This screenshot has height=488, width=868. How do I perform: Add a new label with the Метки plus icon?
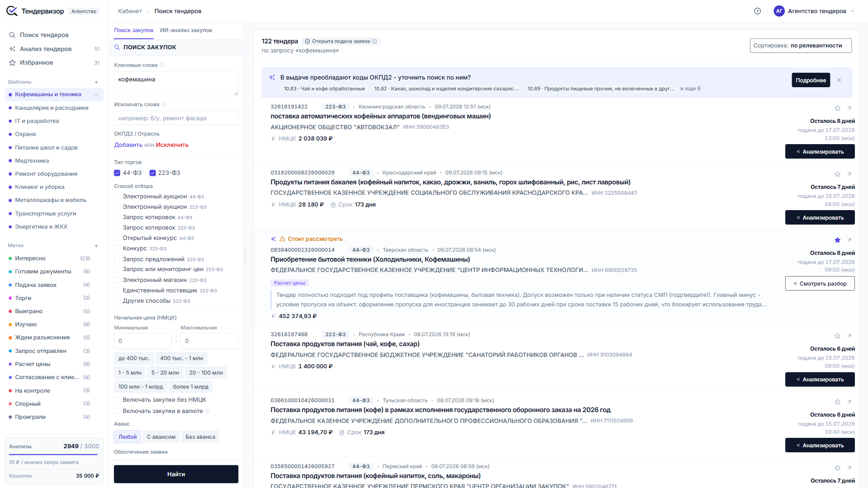(x=96, y=246)
